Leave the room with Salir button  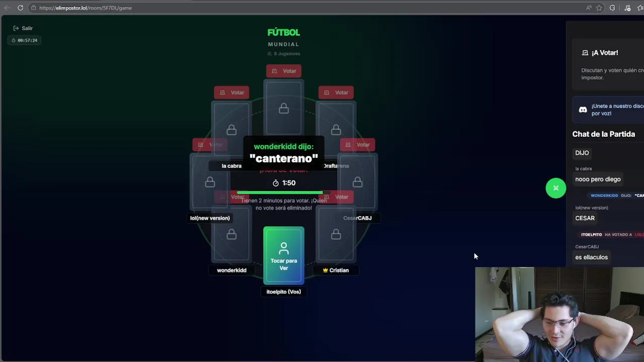pyautogui.click(x=23, y=28)
